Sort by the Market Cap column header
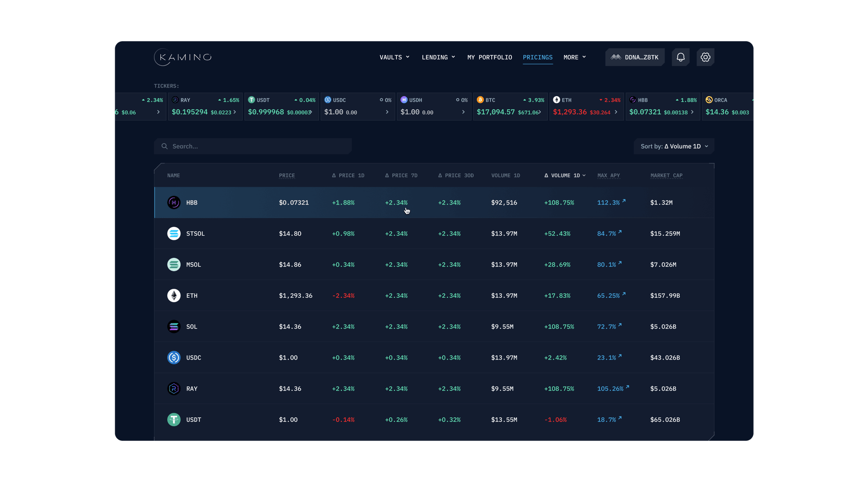The image size is (868, 482). (x=666, y=176)
